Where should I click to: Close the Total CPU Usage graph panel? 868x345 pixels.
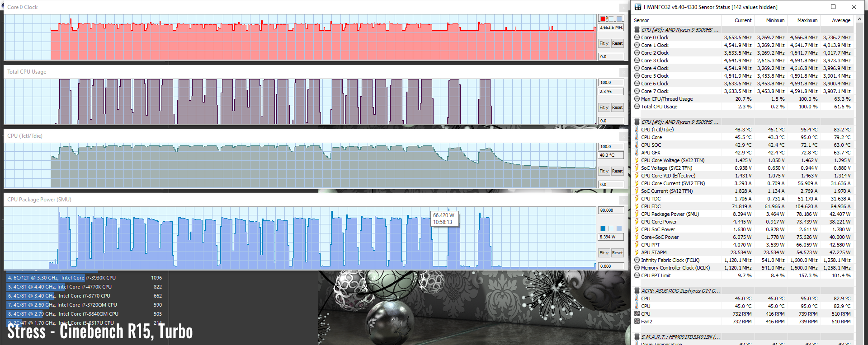tap(623, 72)
